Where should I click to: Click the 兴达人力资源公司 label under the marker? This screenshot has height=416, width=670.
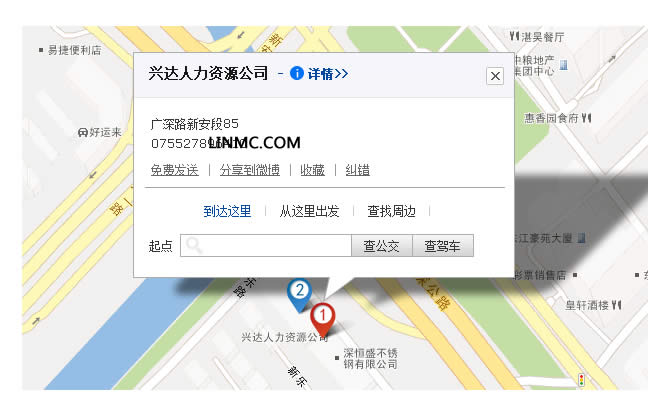(285, 337)
